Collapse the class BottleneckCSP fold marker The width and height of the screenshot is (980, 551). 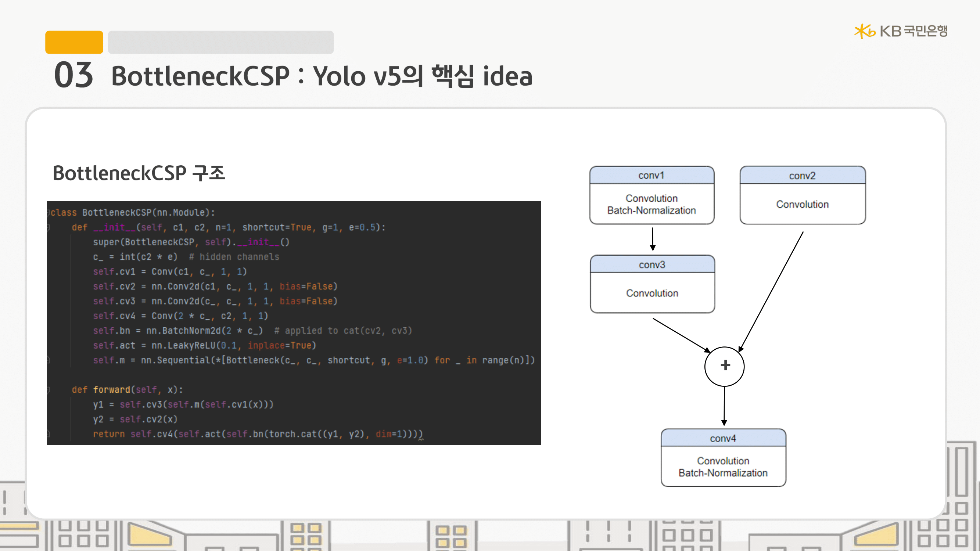(x=48, y=213)
